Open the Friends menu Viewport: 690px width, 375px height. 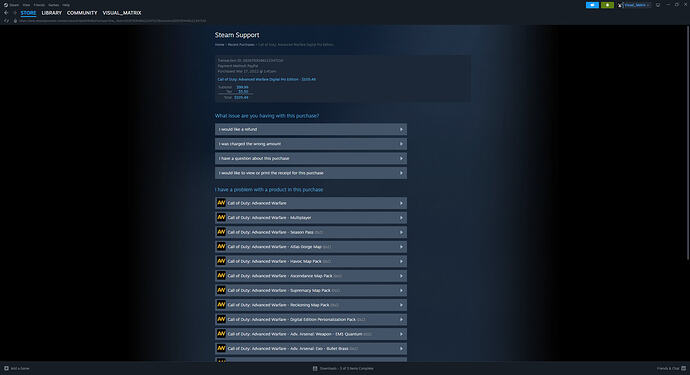click(x=39, y=5)
